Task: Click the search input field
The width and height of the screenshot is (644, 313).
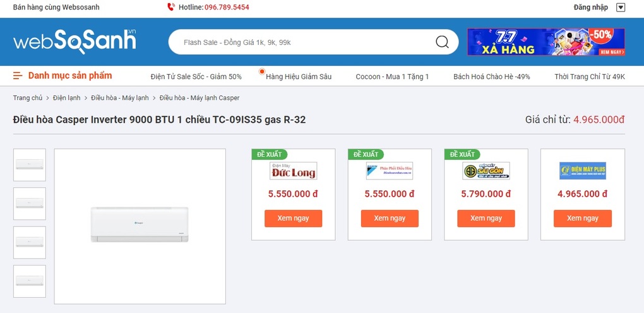Action: 303,42
